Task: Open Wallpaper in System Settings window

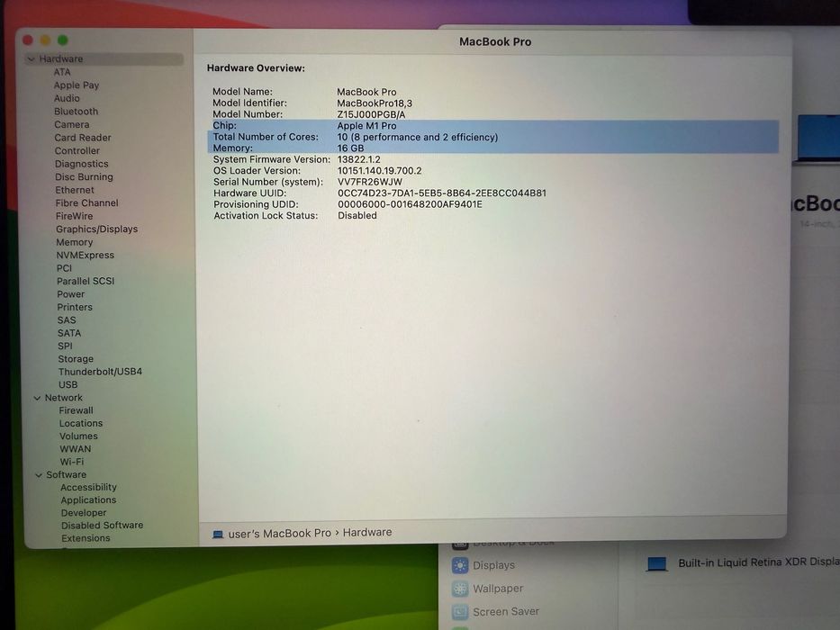Action: 485,589
